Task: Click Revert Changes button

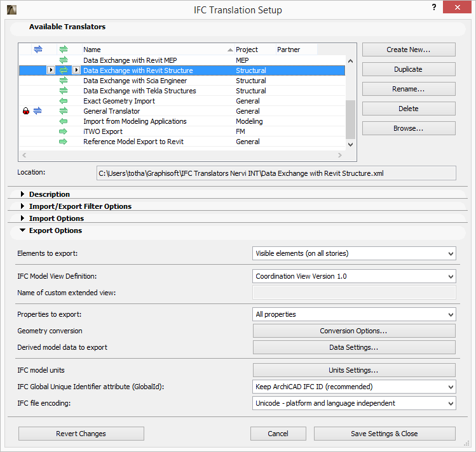Action: (81, 434)
